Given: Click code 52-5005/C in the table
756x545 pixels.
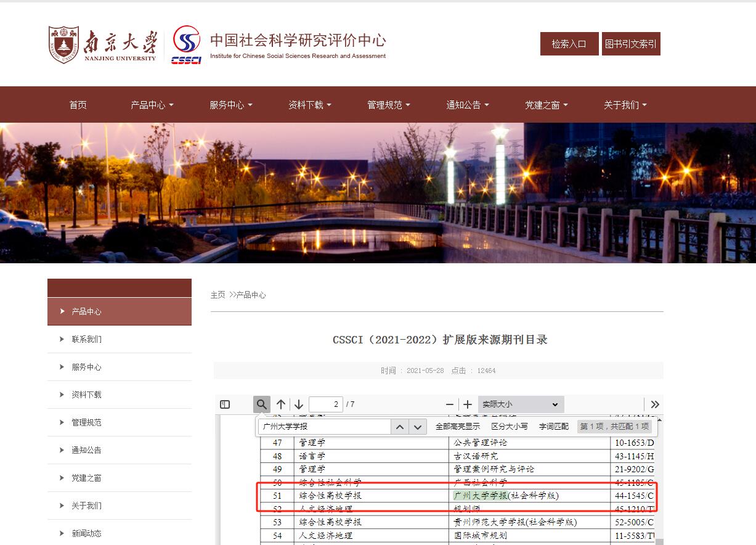Looking at the screenshot, I should [x=635, y=522].
